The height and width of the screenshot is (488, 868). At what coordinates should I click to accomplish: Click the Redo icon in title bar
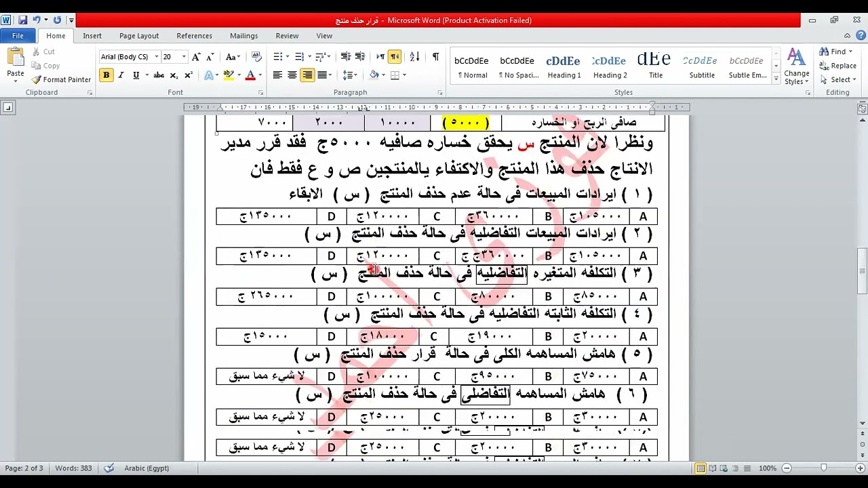point(57,20)
